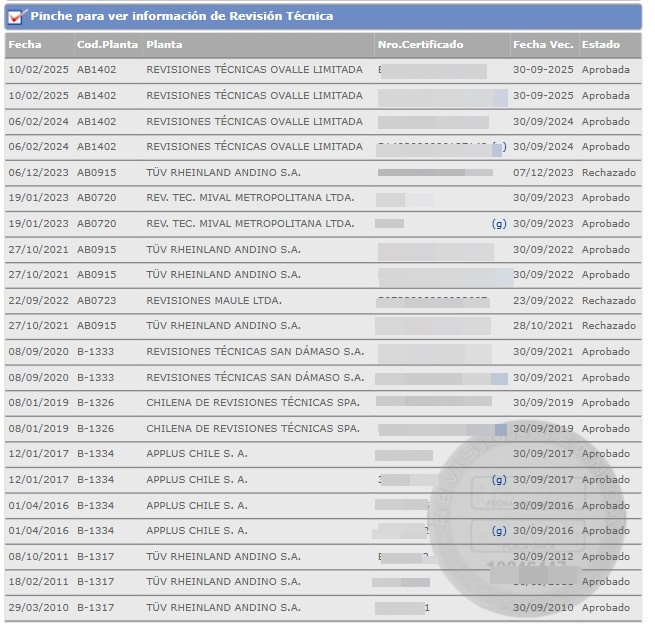Open the (g) link in the 01/04/2016 row
The width and height of the screenshot is (655, 643).
coord(499,531)
